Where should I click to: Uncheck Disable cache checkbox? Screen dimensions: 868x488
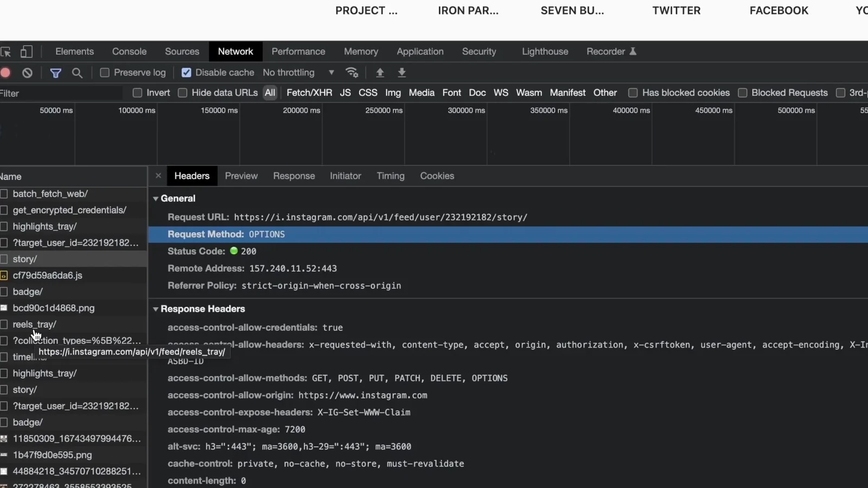coord(186,73)
